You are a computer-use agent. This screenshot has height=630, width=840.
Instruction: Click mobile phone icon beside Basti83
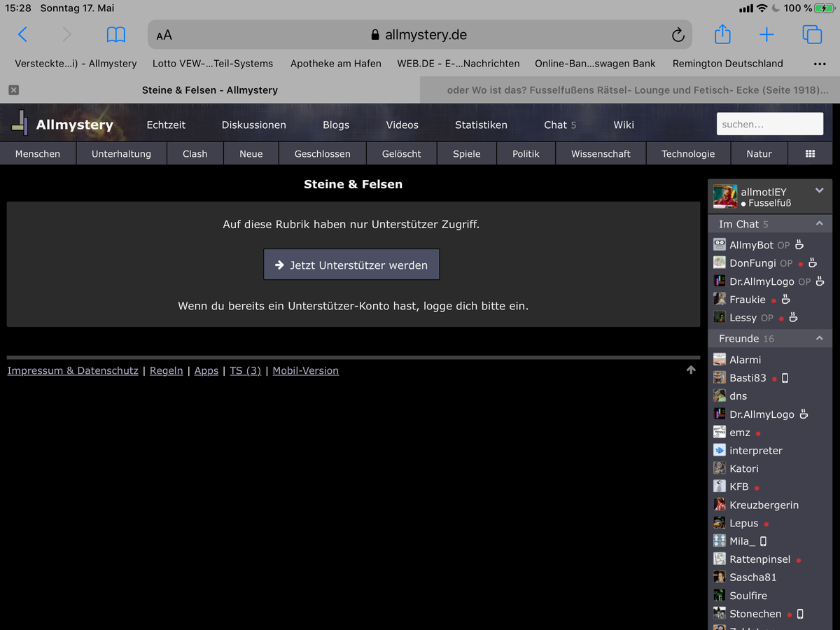click(x=785, y=378)
